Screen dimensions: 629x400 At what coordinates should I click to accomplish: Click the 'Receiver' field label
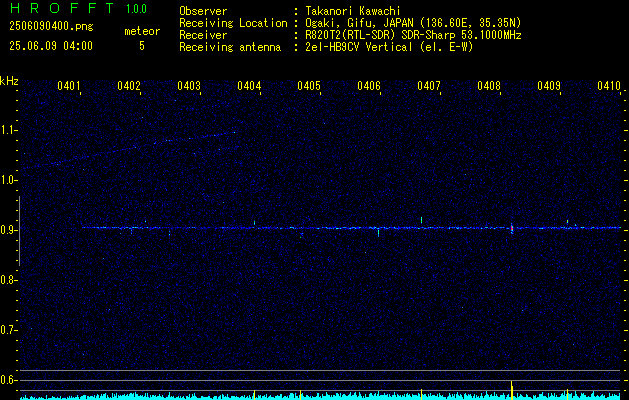203,35
